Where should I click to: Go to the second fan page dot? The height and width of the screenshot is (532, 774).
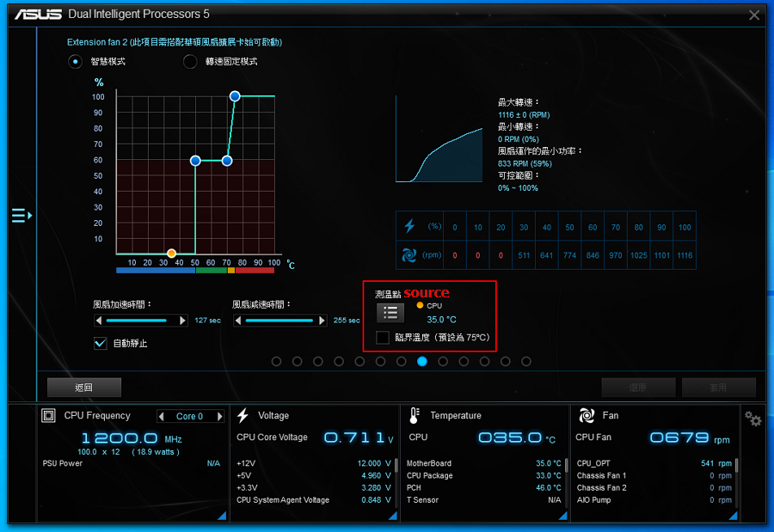298,362
